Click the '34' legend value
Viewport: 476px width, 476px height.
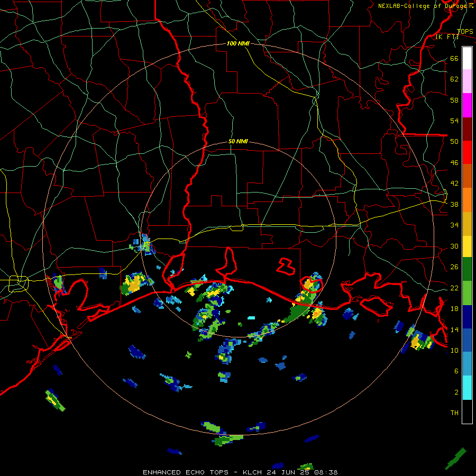454,225
